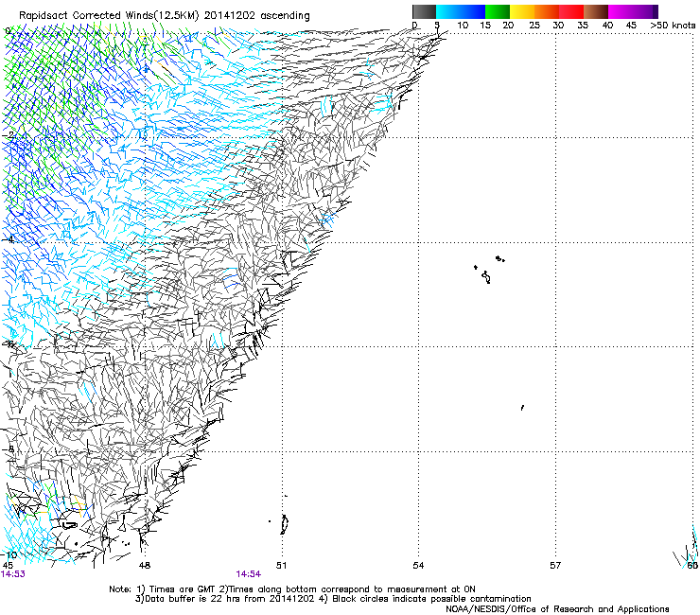Click the longitude label '54'
This screenshot has height=615, width=700.
(x=418, y=566)
